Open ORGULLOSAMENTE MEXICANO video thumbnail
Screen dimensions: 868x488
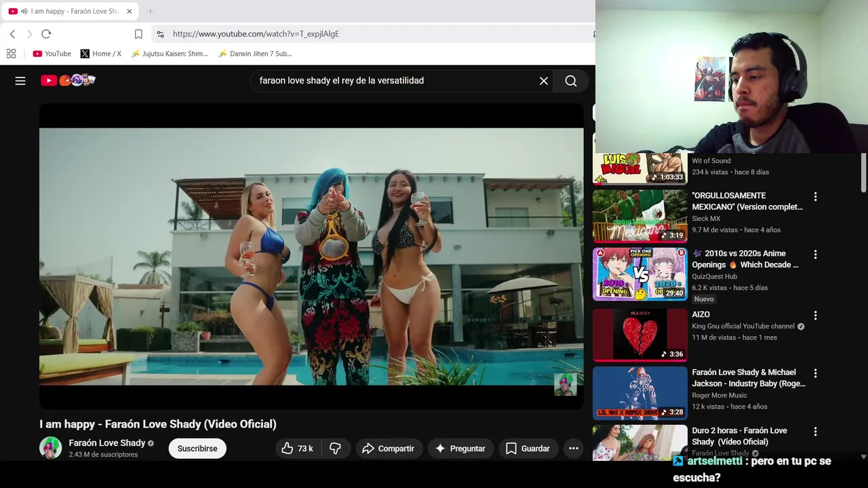pos(640,216)
